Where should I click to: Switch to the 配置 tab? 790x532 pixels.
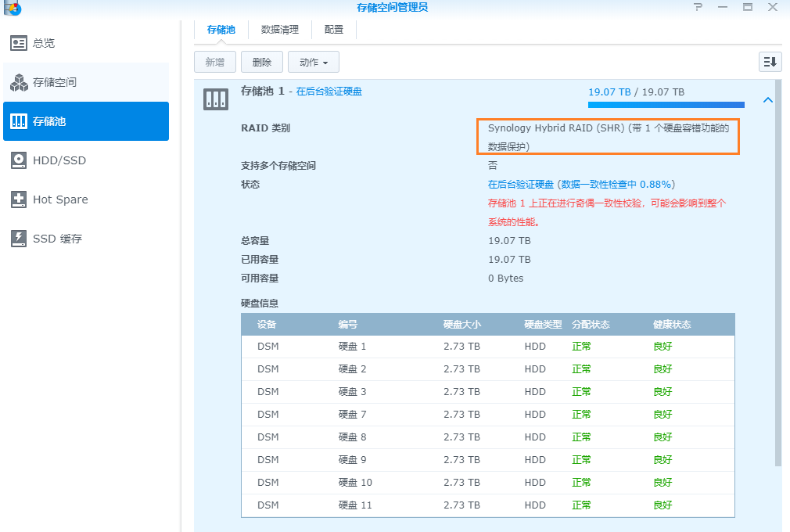[334, 30]
